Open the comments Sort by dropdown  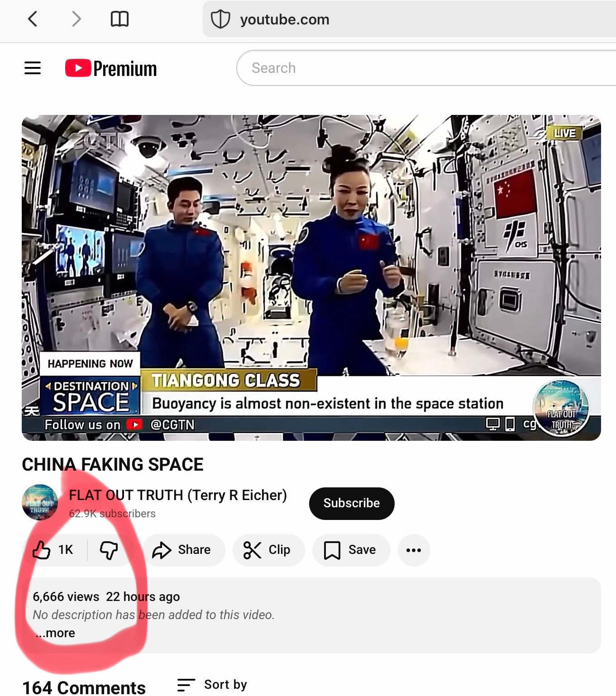pos(212,684)
